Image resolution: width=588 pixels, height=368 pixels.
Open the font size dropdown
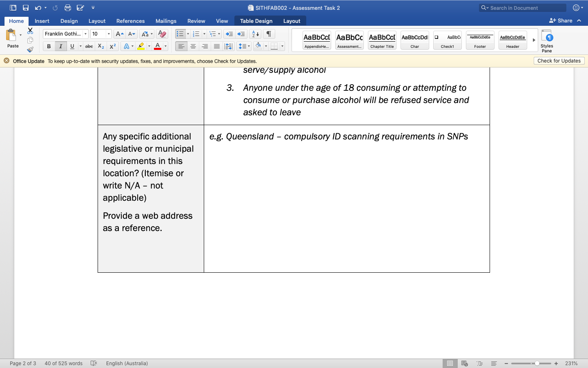(x=108, y=34)
